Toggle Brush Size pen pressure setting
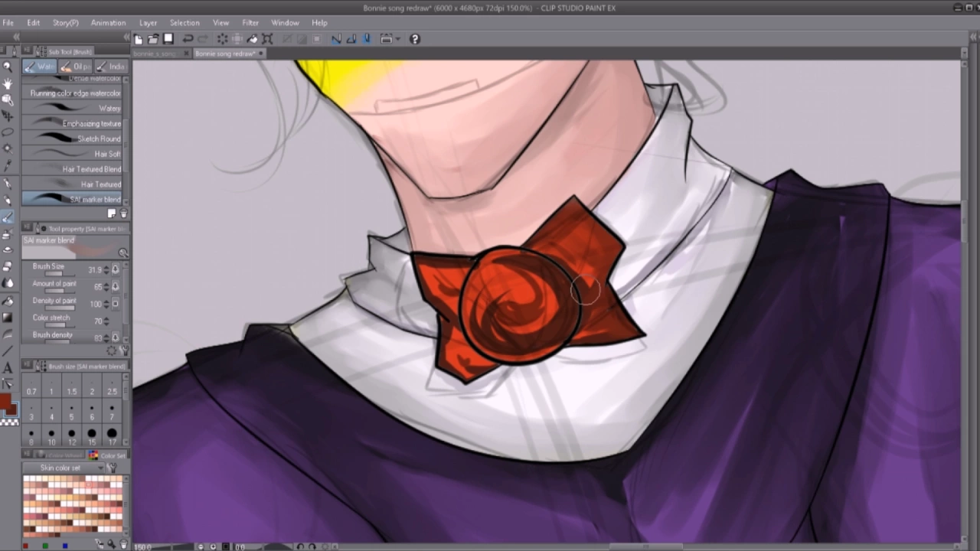This screenshot has height=551, width=980. (116, 269)
